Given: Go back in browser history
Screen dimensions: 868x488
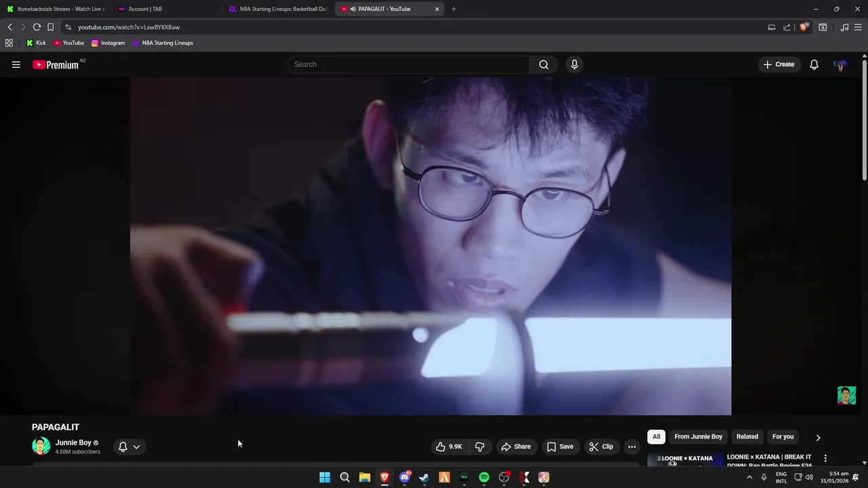Looking at the screenshot, I should pos(9,27).
